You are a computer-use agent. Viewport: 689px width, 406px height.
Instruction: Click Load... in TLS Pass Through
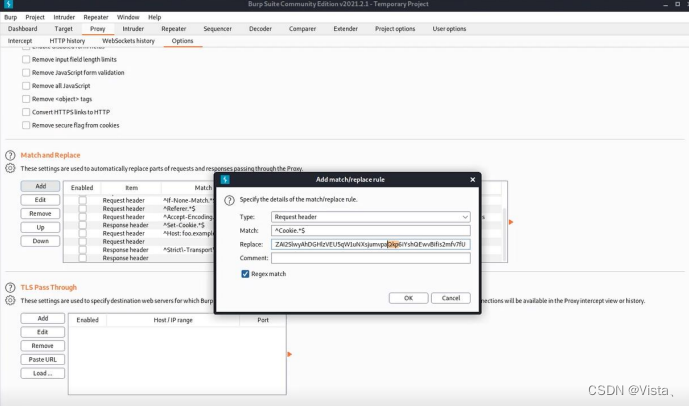click(43, 373)
